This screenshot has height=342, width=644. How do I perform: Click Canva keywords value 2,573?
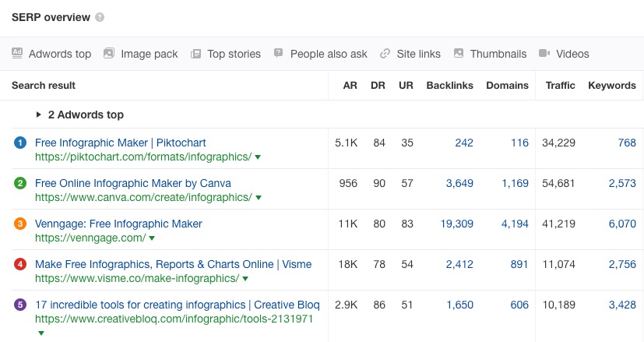[x=622, y=183]
